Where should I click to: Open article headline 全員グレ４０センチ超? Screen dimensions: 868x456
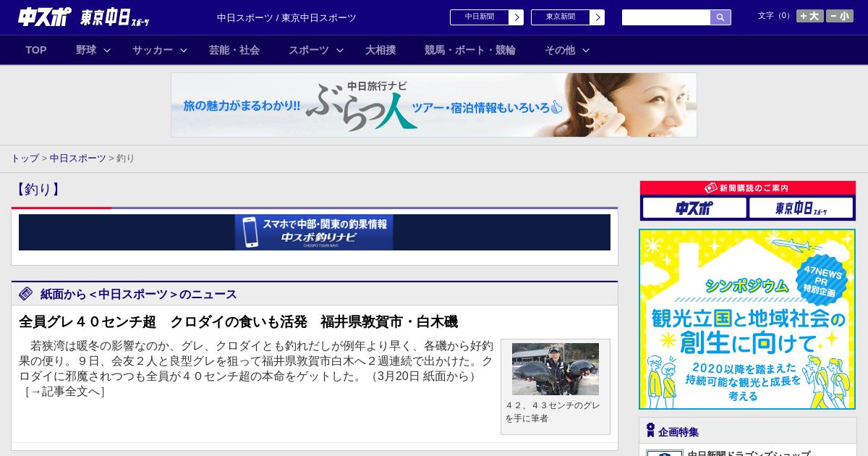click(239, 322)
